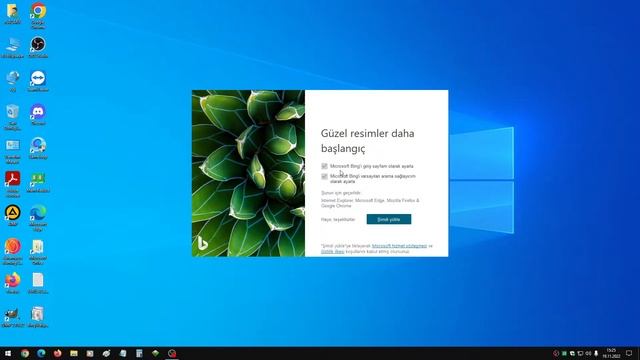The image size is (640, 360).
Task: Click the taskbar clock and date
Action: pyautogui.click(x=611, y=353)
